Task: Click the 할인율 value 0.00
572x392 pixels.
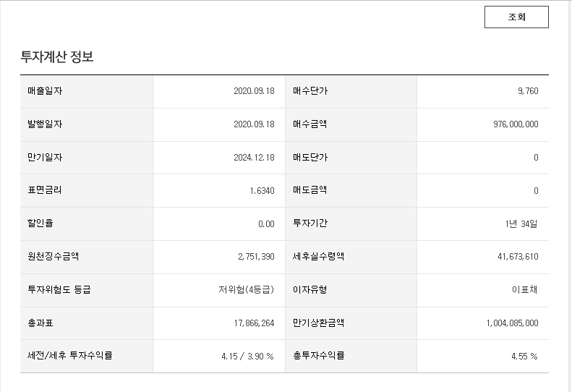Action: tap(266, 224)
